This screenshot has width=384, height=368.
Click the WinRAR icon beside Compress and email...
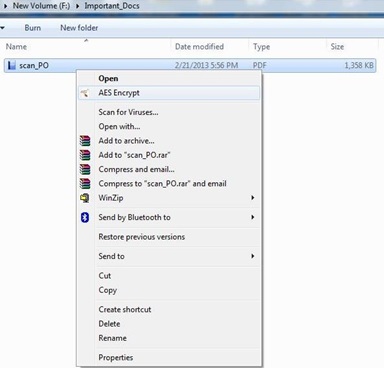(85, 170)
